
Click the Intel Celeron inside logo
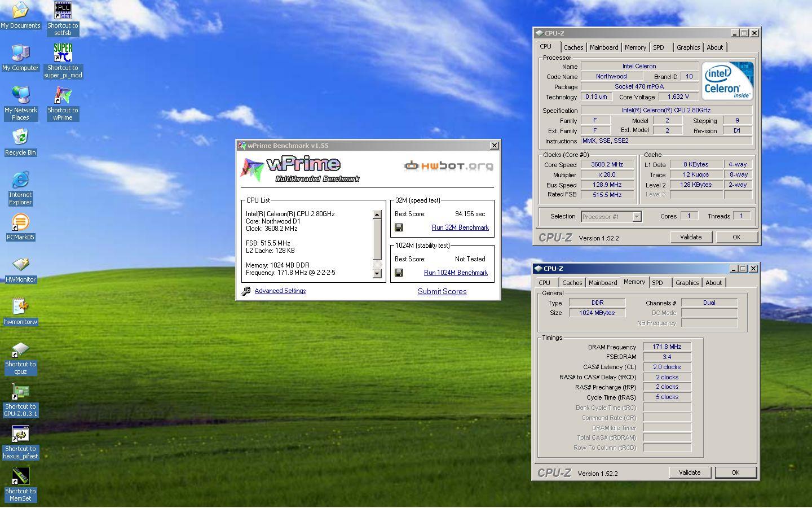coord(727,81)
